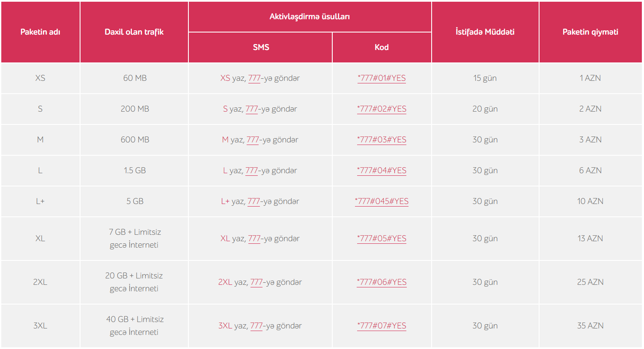
Task: Select the 777 number in the 3XL row
Action: tap(256, 326)
